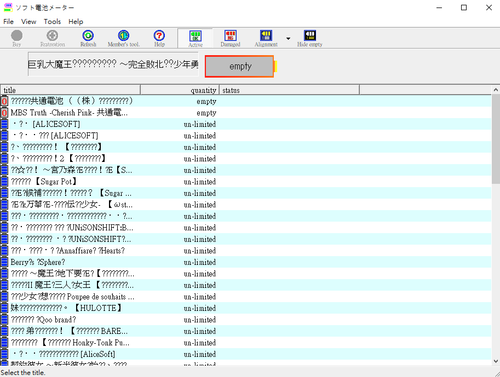Open the Alignment dropdown arrow
This screenshot has width=500, height=377.
[288, 39]
